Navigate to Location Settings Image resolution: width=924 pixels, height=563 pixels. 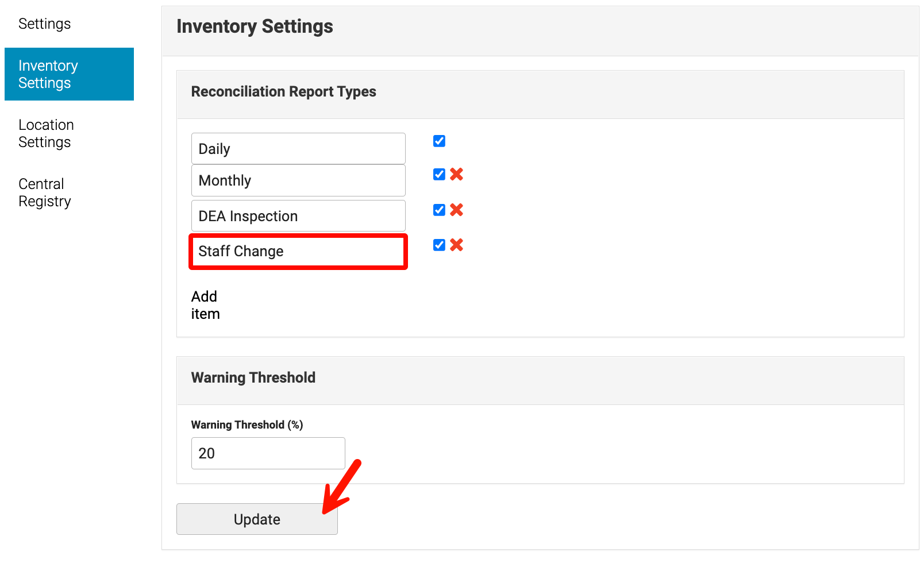(46, 133)
